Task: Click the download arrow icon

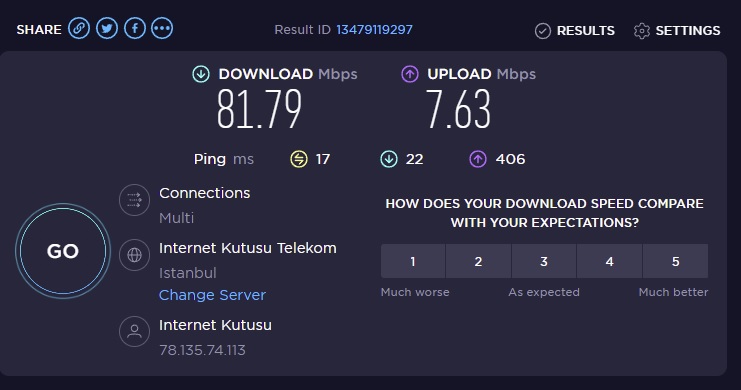Action: tap(201, 74)
